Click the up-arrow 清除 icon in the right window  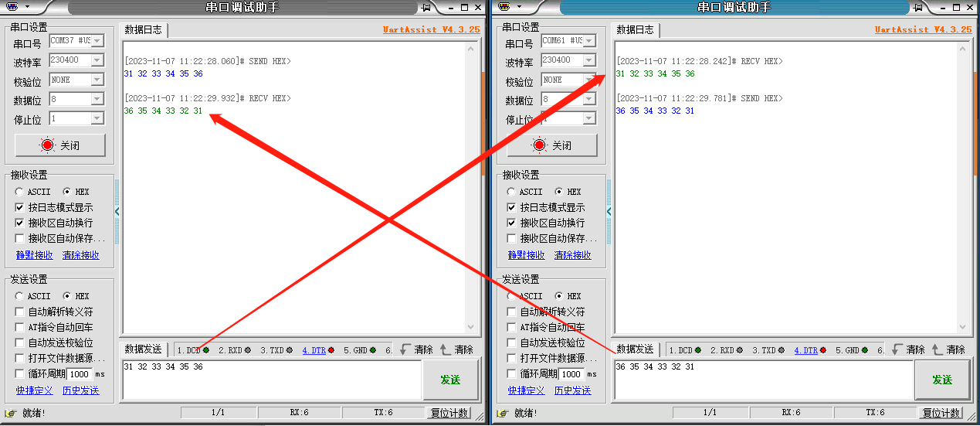point(937,349)
